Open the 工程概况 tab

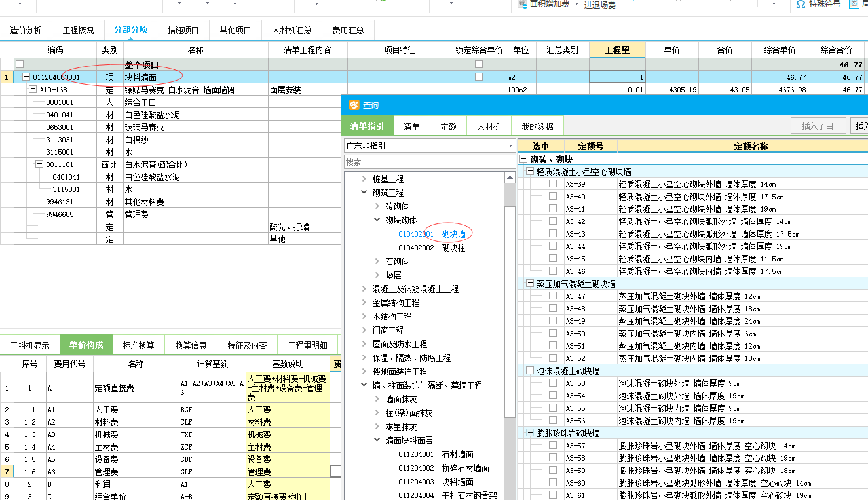coord(79,30)
